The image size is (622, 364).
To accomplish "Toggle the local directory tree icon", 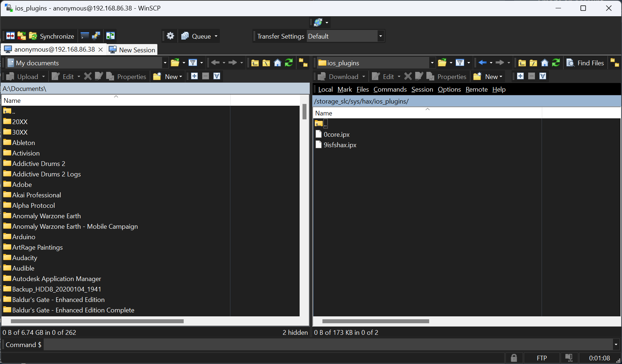I will pyautogui.click(x=303, y=63).
